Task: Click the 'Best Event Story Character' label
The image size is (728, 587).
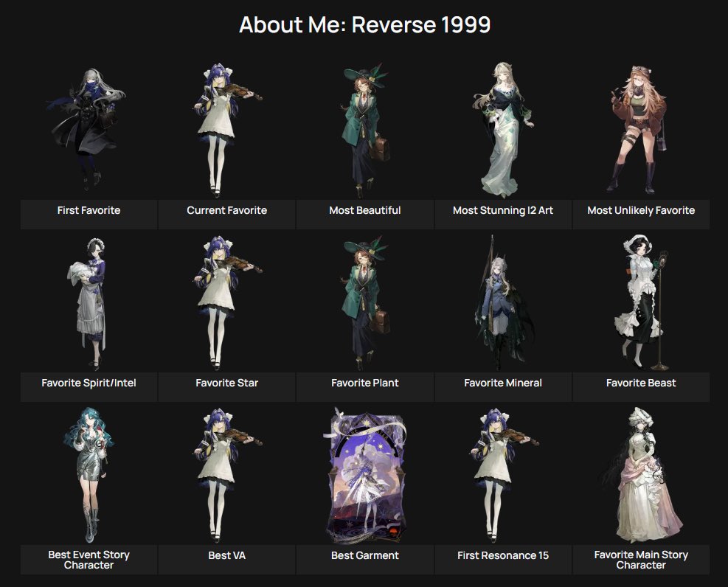Action: [89, 560]
